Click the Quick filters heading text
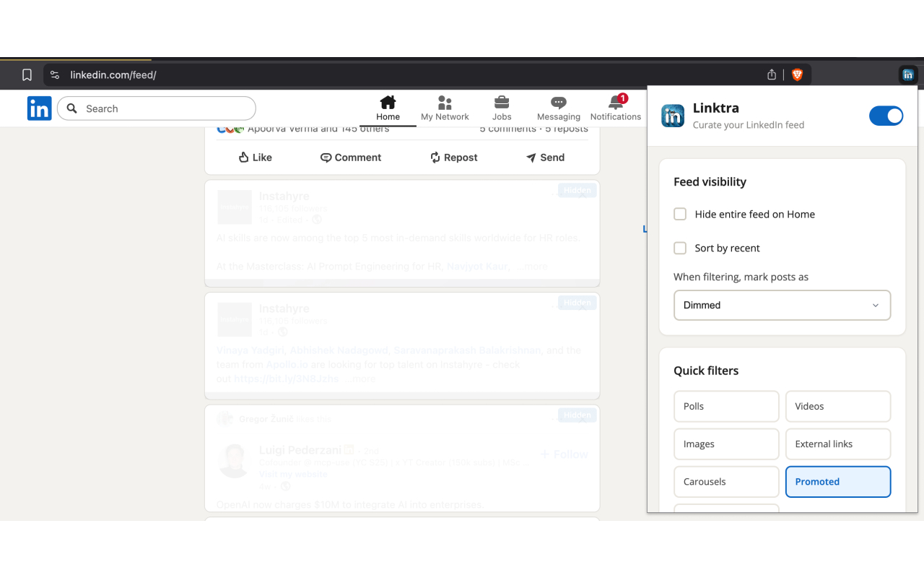This screenshot has height=578, width=924. pos(706,371)
